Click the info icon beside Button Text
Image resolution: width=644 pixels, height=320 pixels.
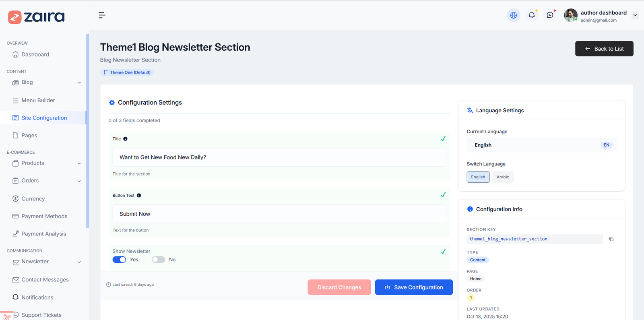(x=139, y=196)
